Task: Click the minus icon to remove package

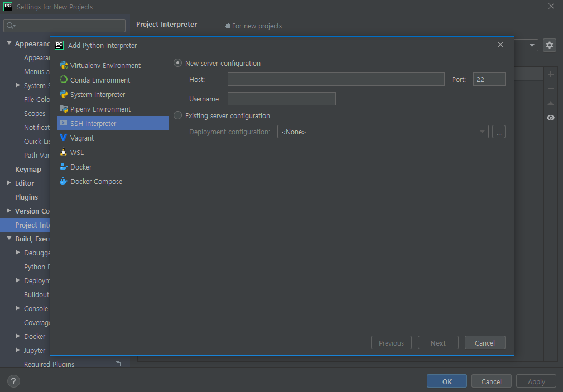Action: click(x=550, y=89)
